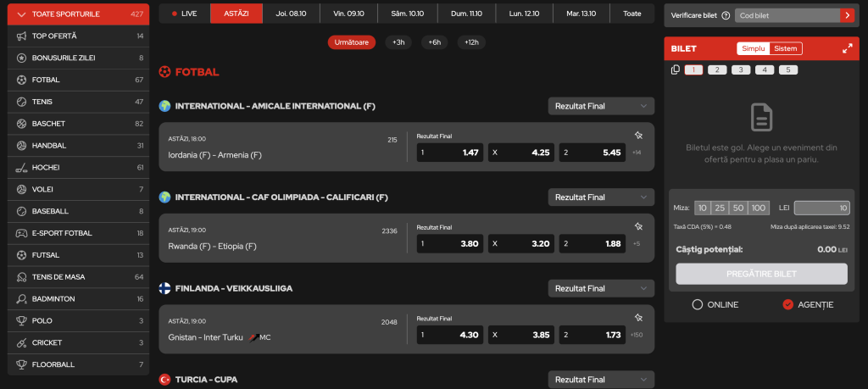Switch the ticket to Sistem mode

786,48
